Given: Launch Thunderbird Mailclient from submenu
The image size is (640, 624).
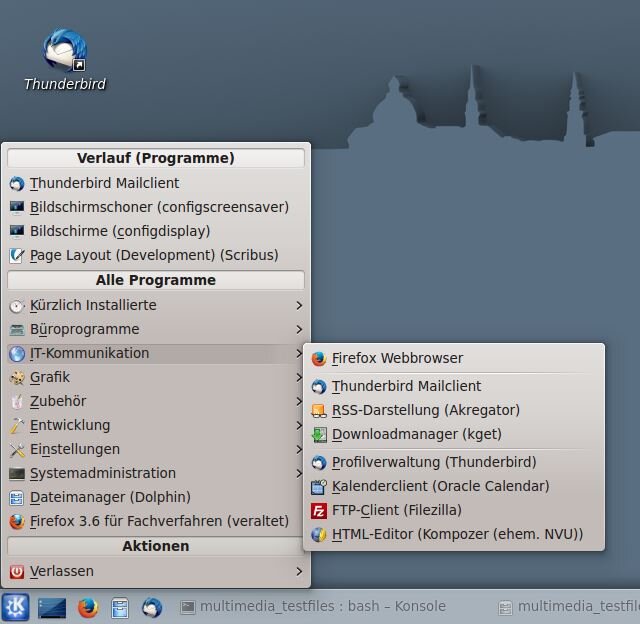Looking at the screenshot, I should click(454, 386).
